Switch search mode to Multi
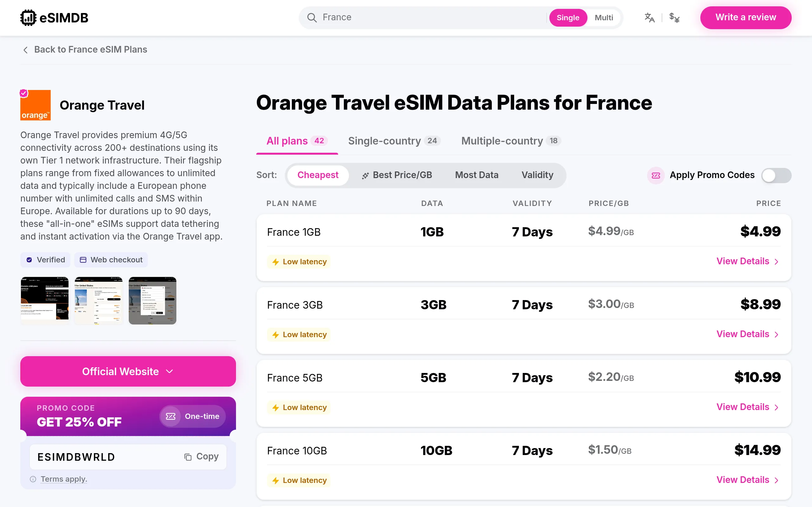 (x=604, y=18)
